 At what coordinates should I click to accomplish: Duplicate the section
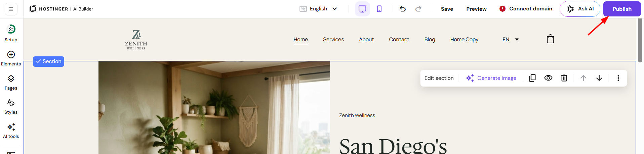(x=532, y=78)
